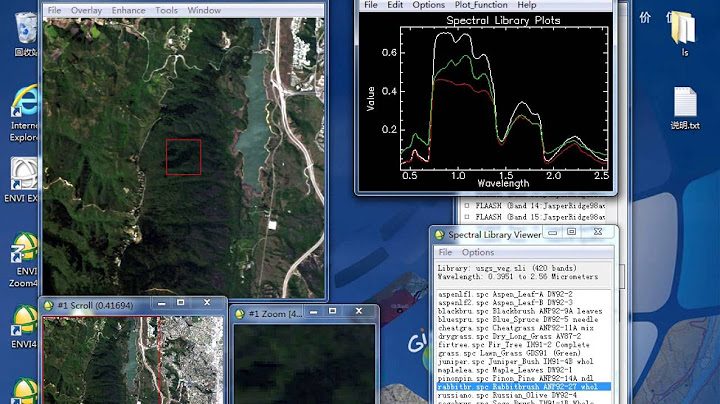The width and height of the screenshot is (720, 404).
Task: Select grass.spc Lawn_Grass spectrum
Action: [x=523, y=354]
